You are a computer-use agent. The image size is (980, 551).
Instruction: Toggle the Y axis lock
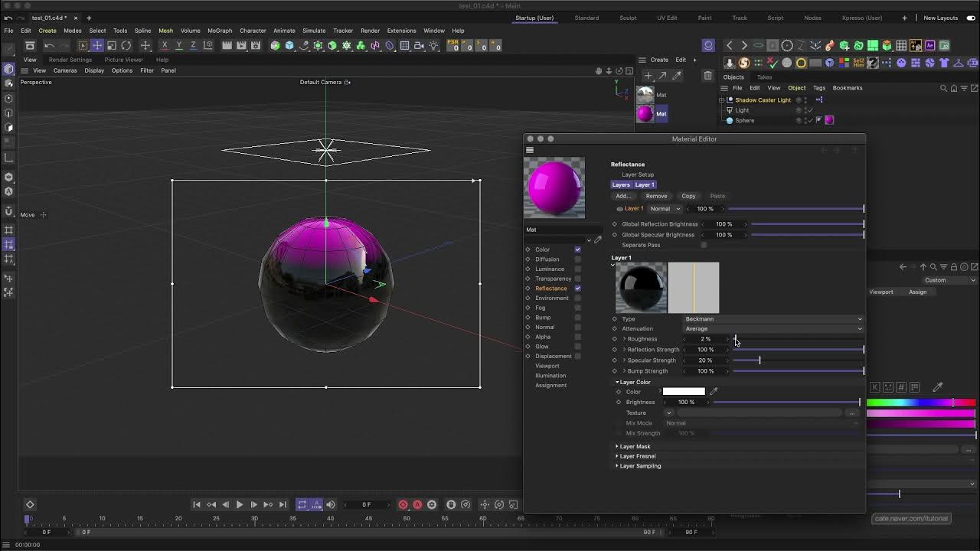pyautogui.click(x=179, y=46)
